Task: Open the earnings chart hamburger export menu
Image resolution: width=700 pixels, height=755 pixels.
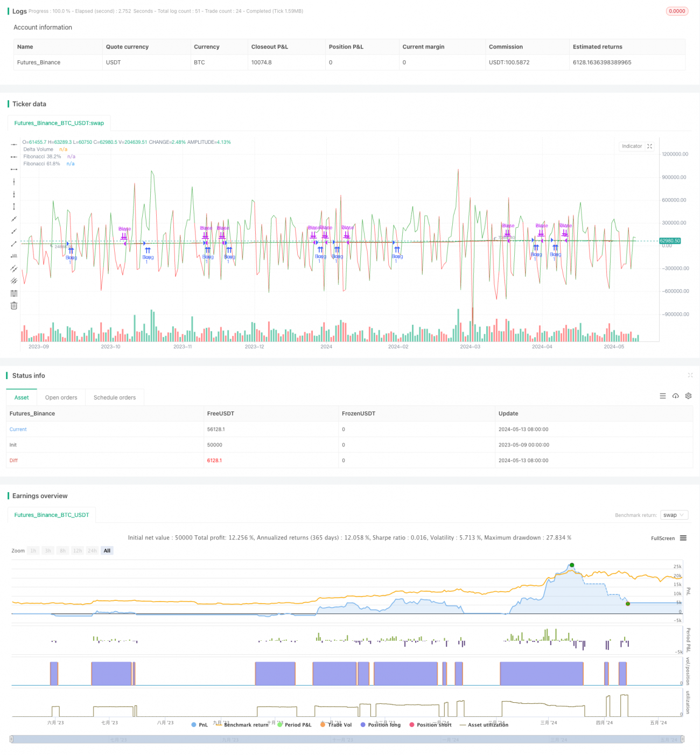Action: coord(683,538)
